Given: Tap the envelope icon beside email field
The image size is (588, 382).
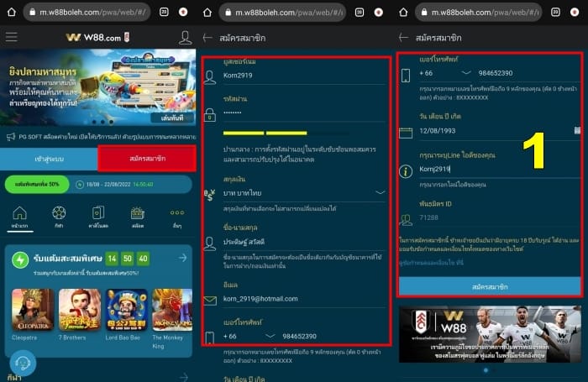Looking at the screenshot, I should pos(210,301).
